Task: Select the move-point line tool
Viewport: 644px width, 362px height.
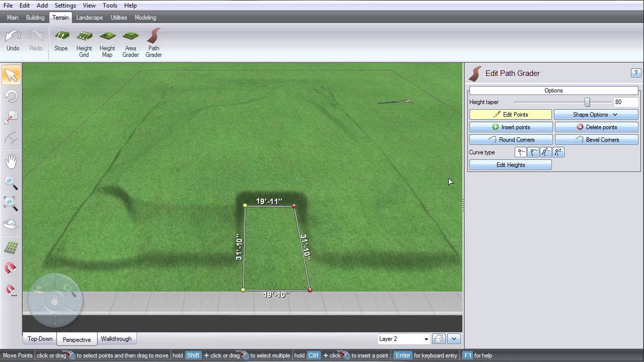Action: point(11,118)
